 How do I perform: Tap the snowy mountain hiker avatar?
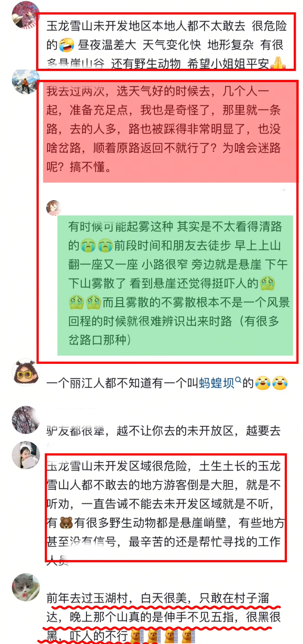click(25, 81)
